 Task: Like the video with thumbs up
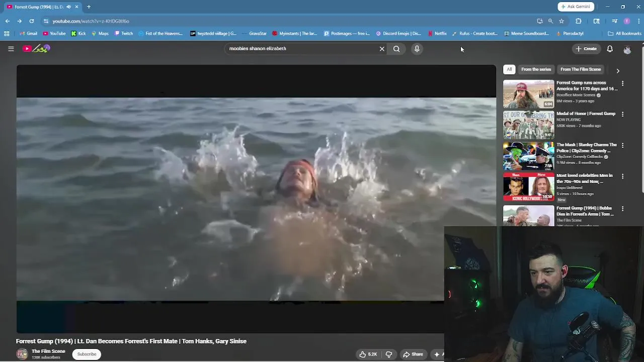[x=368, y=354]
